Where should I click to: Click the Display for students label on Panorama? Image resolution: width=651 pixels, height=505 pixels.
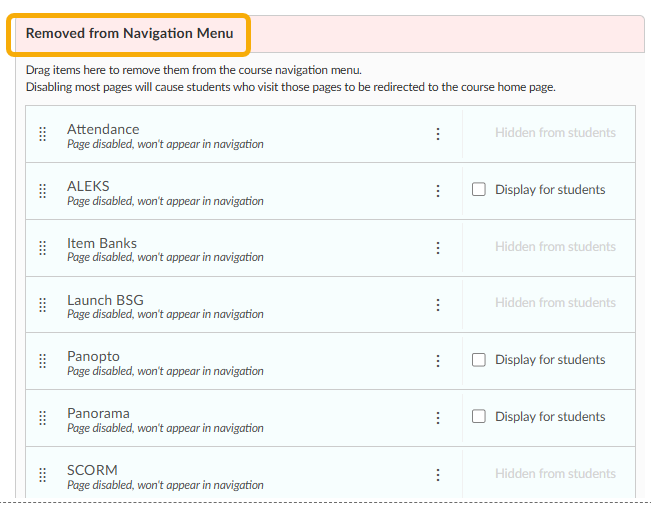coord(550,416)
